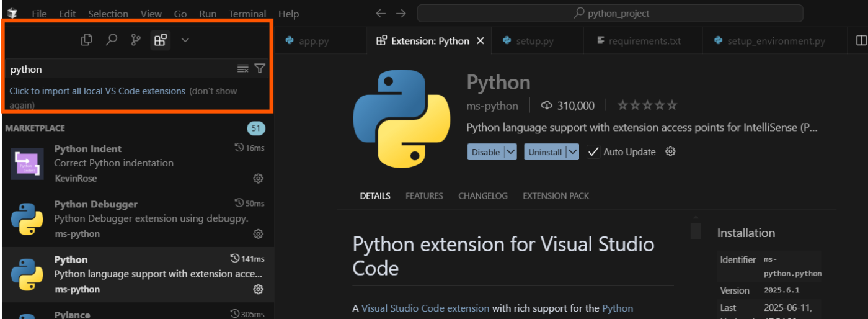Switch to the CHANGELOG tab

tap(483, 196)
